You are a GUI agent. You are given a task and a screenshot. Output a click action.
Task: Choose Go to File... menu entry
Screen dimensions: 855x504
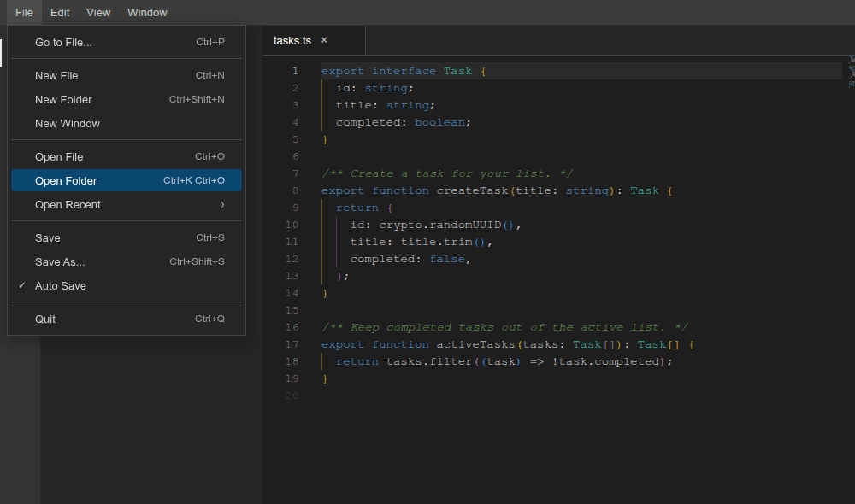(x=127, y=42)
